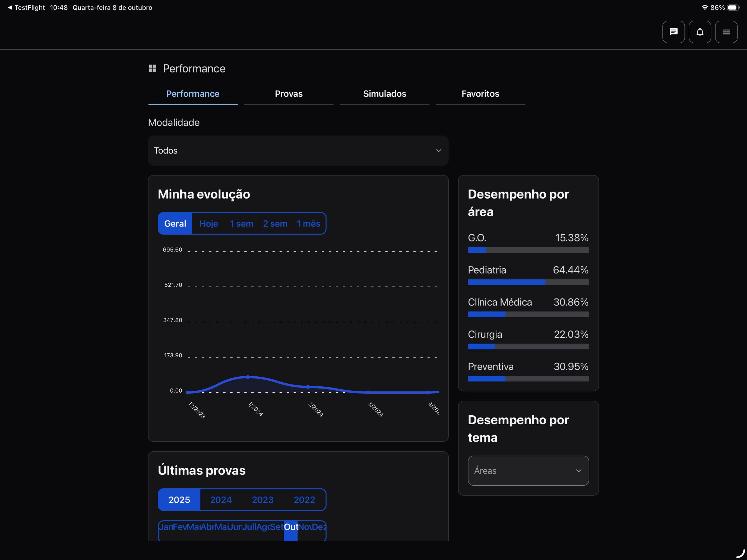Viewport: 747px width, 560px height.
Task: Select the Jun month button
Action: [235, 531]
